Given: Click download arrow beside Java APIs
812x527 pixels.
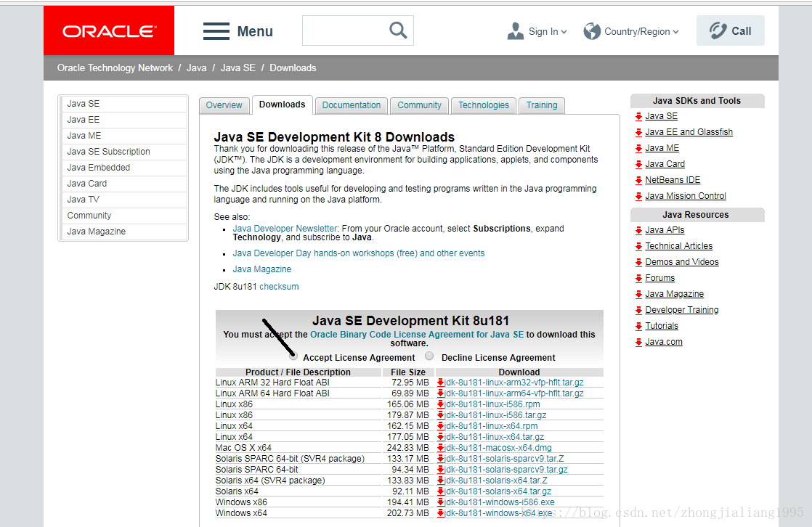Looking at the screenshot, I should coord(638,230).
